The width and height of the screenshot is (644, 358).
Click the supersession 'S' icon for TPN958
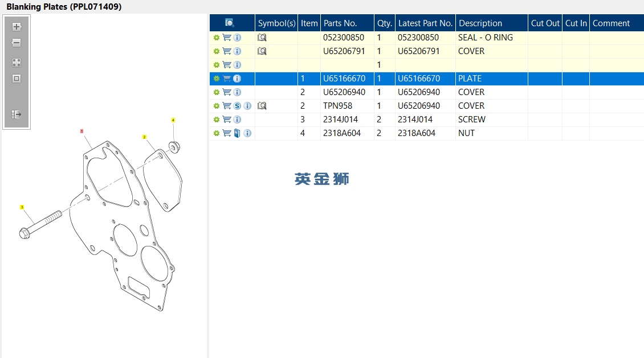tap(237, 106)
